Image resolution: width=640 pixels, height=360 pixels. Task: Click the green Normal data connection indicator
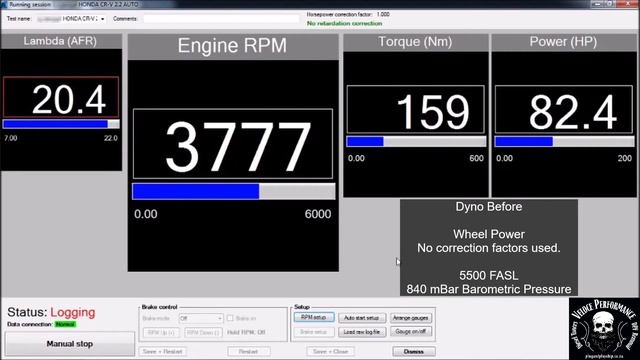(x=65, y=324)
